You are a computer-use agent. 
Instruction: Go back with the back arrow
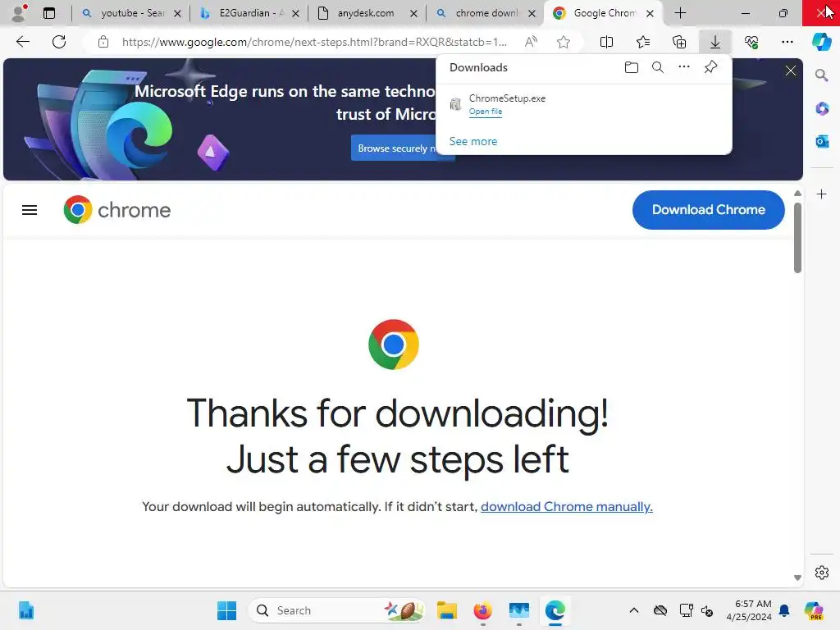[23, 42]
